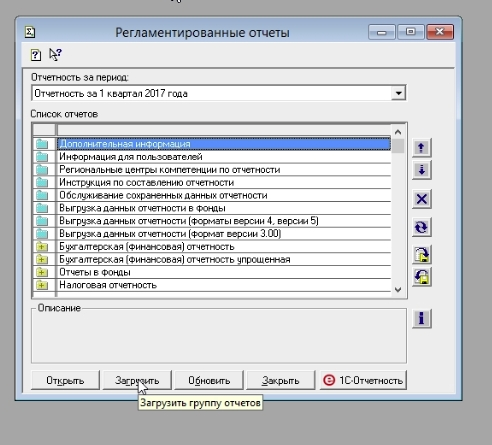Move selected report up with arrow icon
The width and height of the screenshot is (492, 445).
(x=422, y=148)
